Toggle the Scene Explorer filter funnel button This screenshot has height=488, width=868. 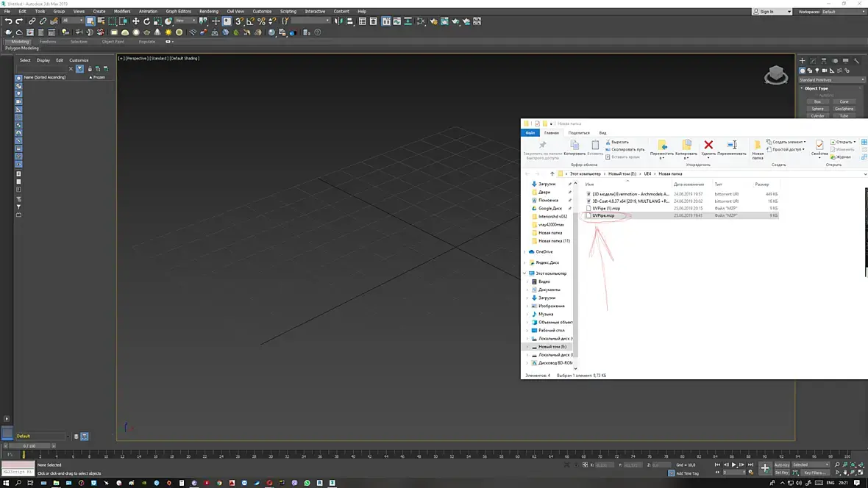click(79, 68)
